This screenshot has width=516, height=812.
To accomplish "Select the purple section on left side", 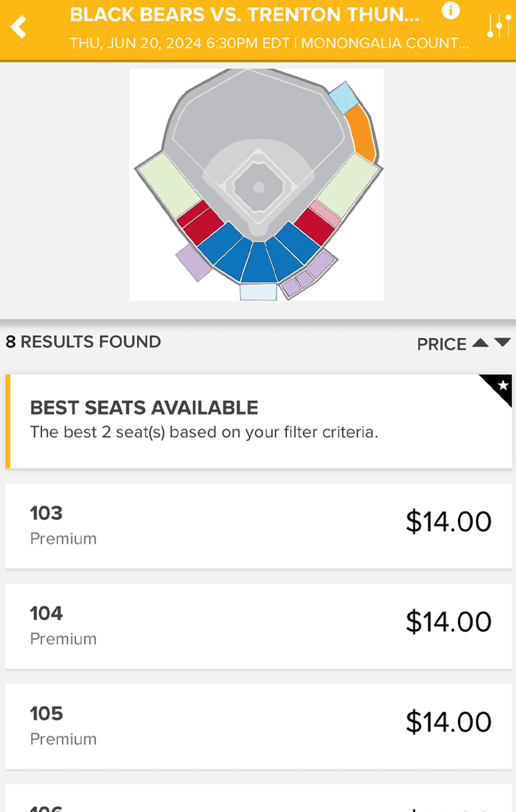I will 193,263.
